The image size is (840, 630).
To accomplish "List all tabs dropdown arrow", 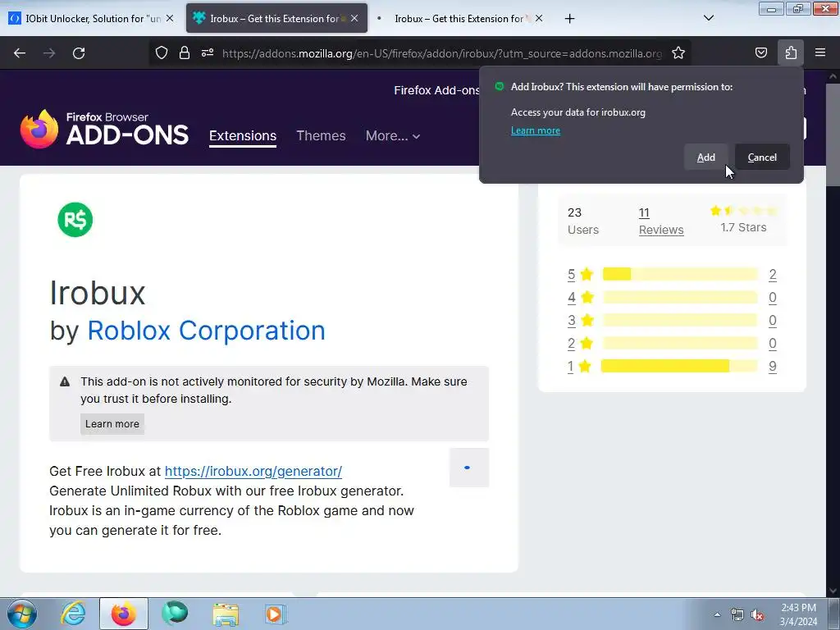I will click(708, 18).
